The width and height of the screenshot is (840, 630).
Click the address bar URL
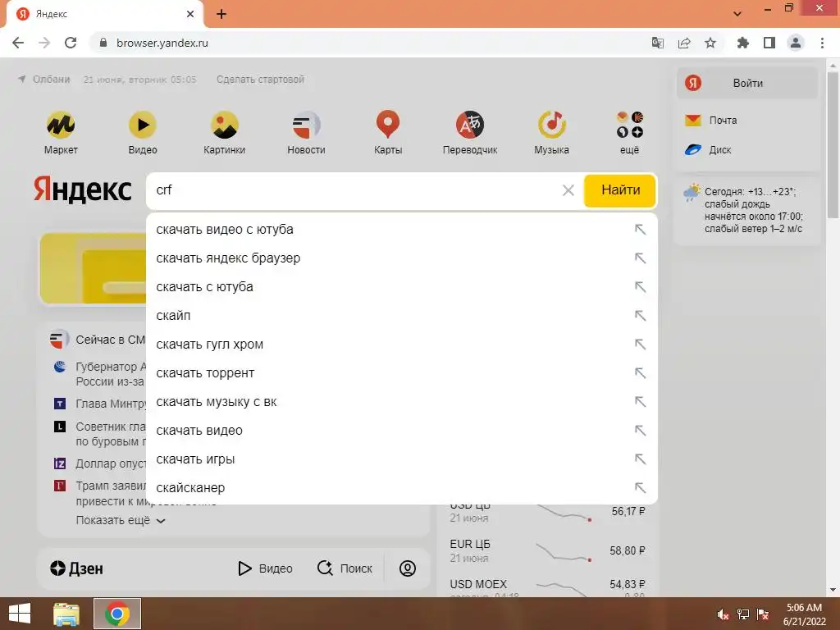point(162,43)
